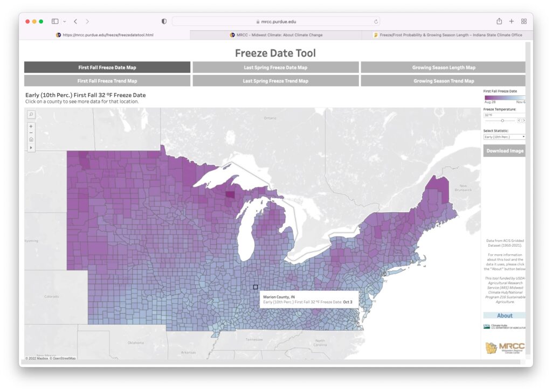This screenshot has height=392, width=552.
Task: Toggle the Safari sidebar icon
Action: pos(54,21)
